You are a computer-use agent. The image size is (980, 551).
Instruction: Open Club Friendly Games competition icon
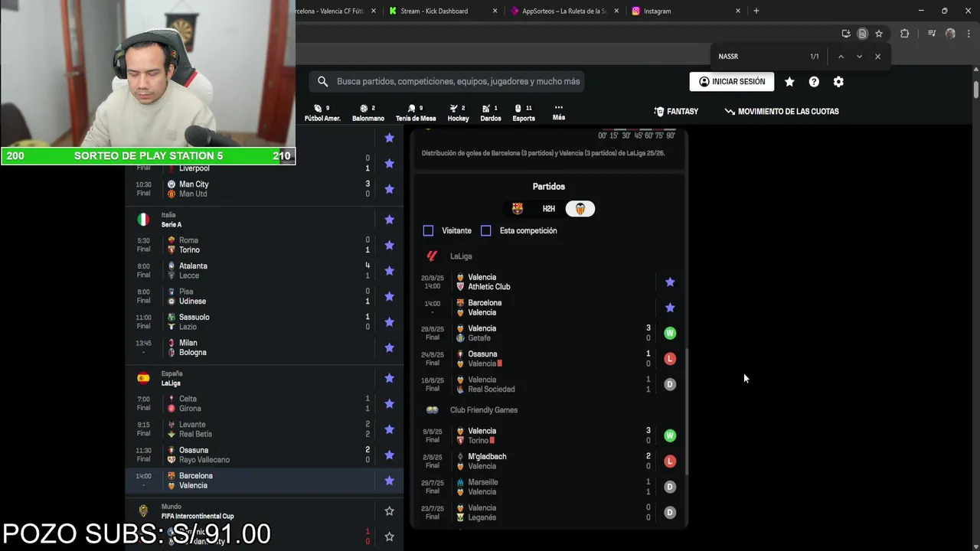(x=432, y=410)
